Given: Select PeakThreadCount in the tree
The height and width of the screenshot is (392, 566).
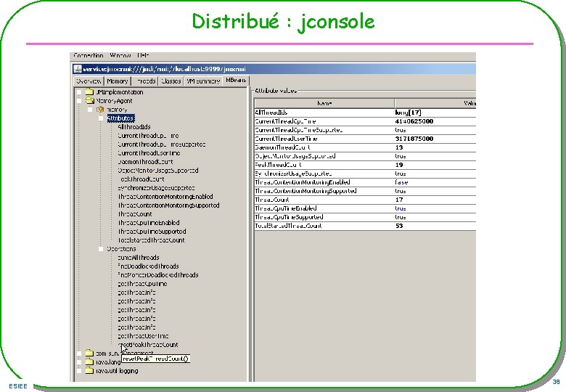Looking at the screenshot, I should [141, 179].
